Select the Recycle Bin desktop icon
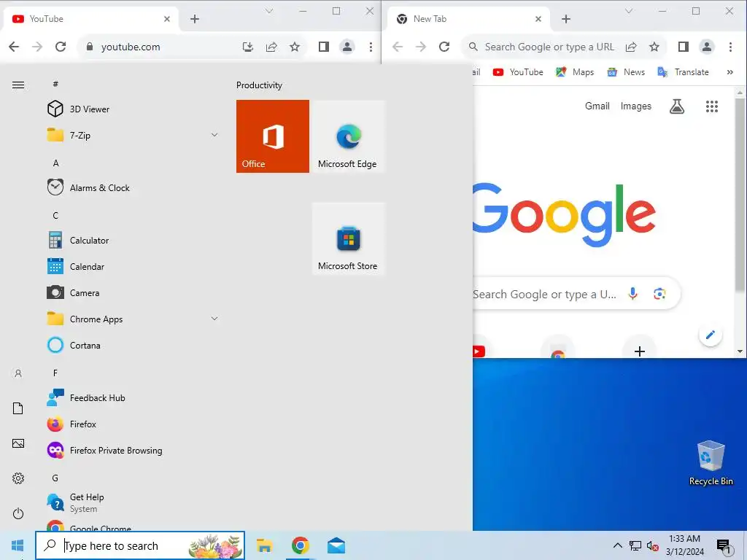 pos(711,463)
